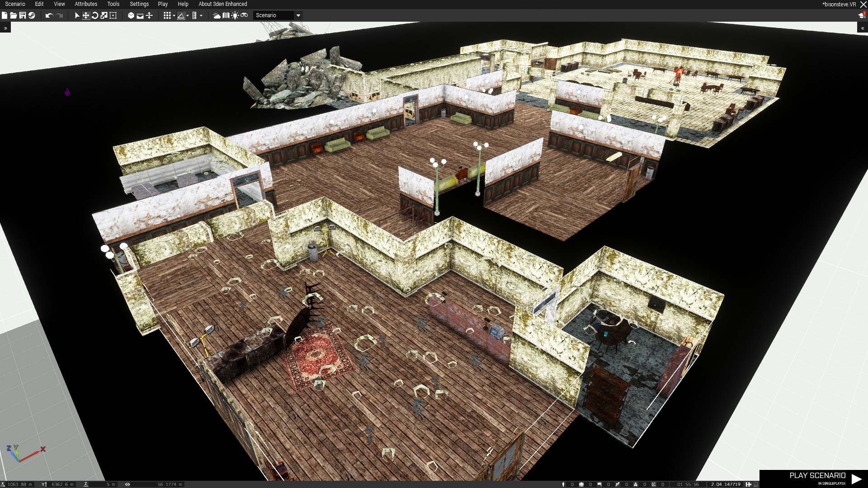Open the Tools menu
868x488 pixels.
pos(113,4)
